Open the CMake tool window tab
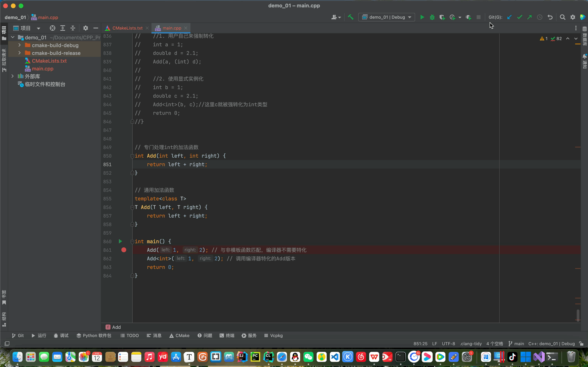 coord(180,335)
